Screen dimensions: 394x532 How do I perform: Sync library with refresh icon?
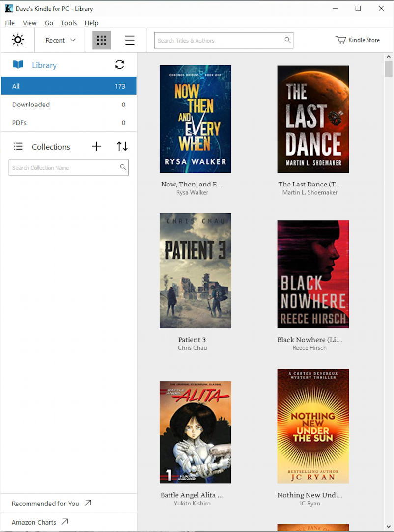(x=119, y=65)
